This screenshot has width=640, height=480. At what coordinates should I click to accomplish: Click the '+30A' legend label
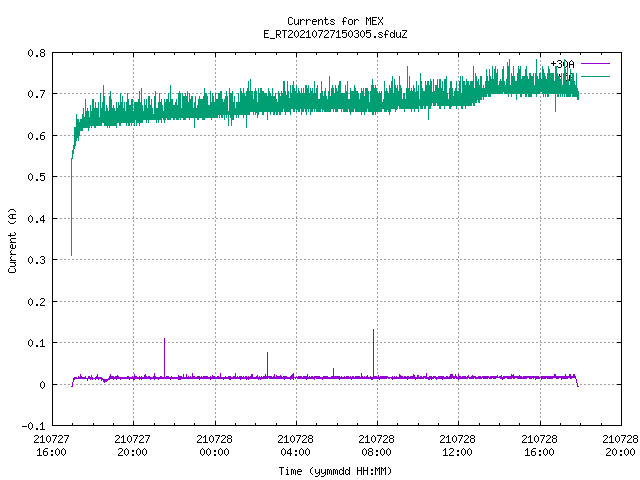tap(562, 64)
